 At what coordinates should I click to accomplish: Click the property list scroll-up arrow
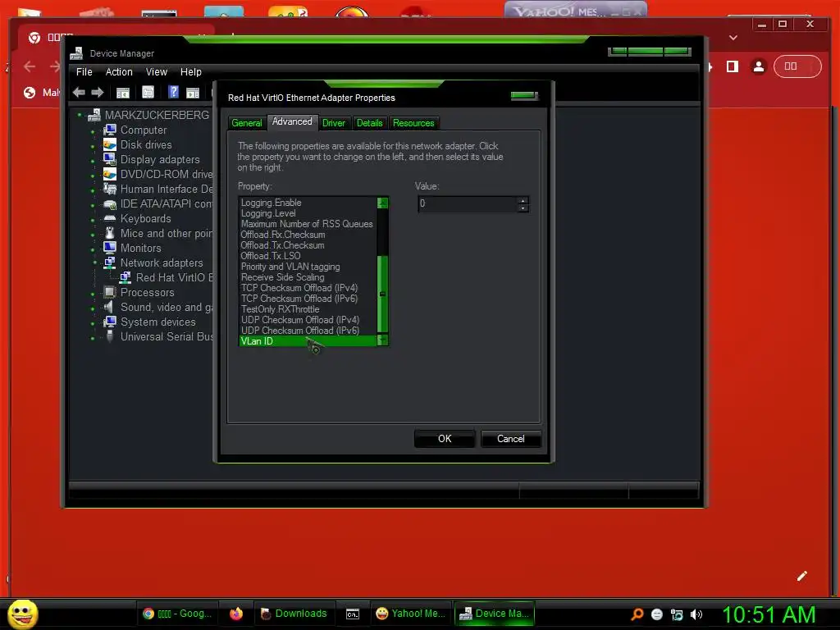tap(382, 203)
